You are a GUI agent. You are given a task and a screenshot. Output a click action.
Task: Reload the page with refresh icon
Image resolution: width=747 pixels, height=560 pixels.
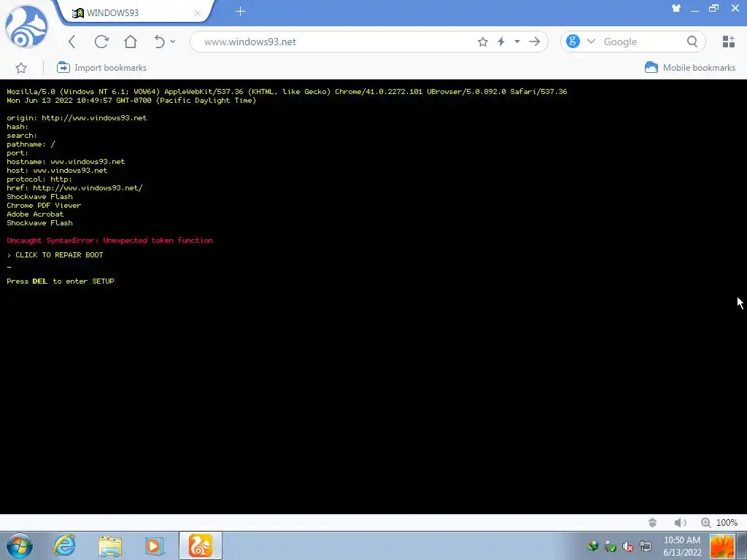[101, 42]
